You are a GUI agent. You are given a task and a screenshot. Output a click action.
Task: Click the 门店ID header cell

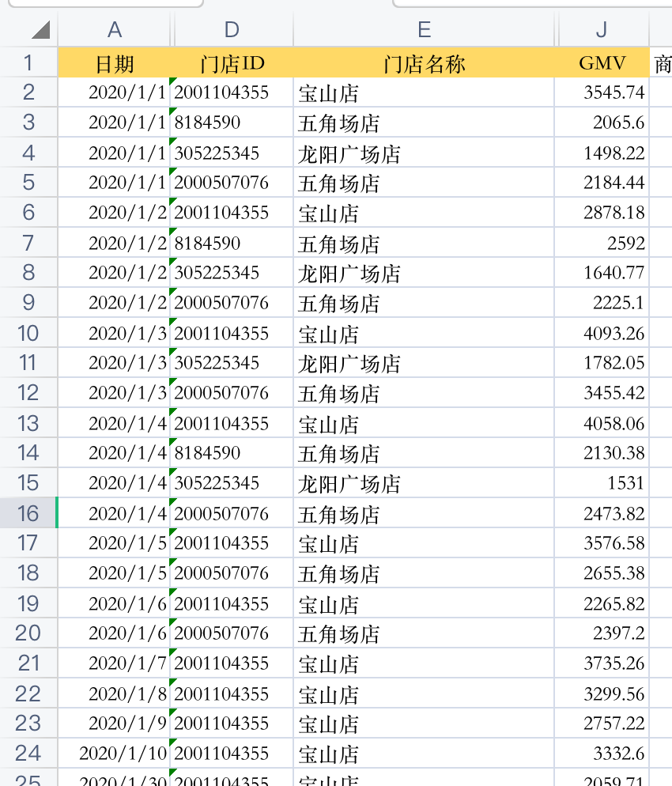coord(232,62)
